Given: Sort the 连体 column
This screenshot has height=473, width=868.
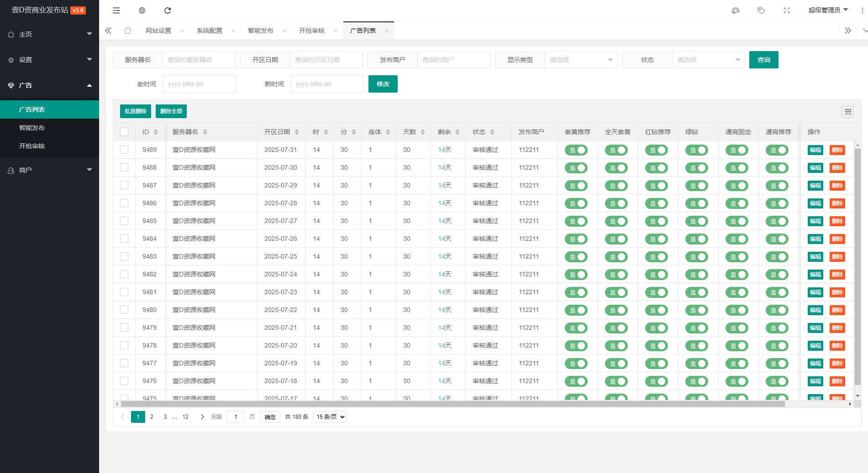Looking at the screenshot, I should [388, 132].
